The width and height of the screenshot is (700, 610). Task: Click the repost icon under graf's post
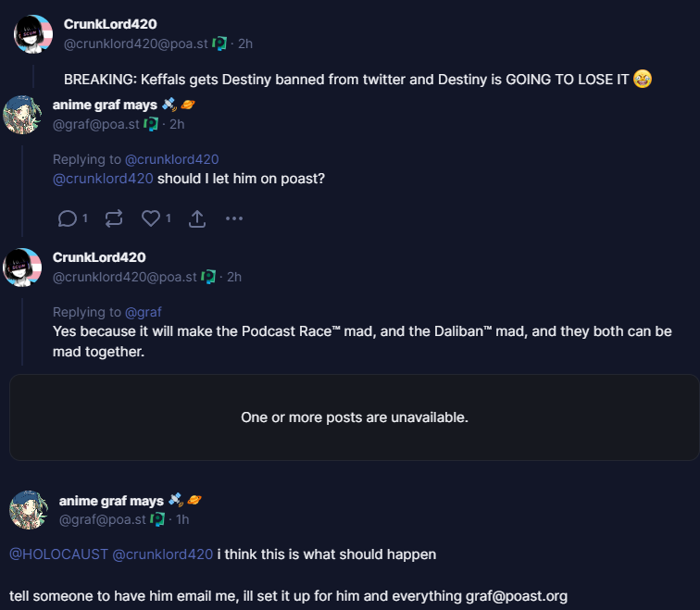tap(114, 218)
